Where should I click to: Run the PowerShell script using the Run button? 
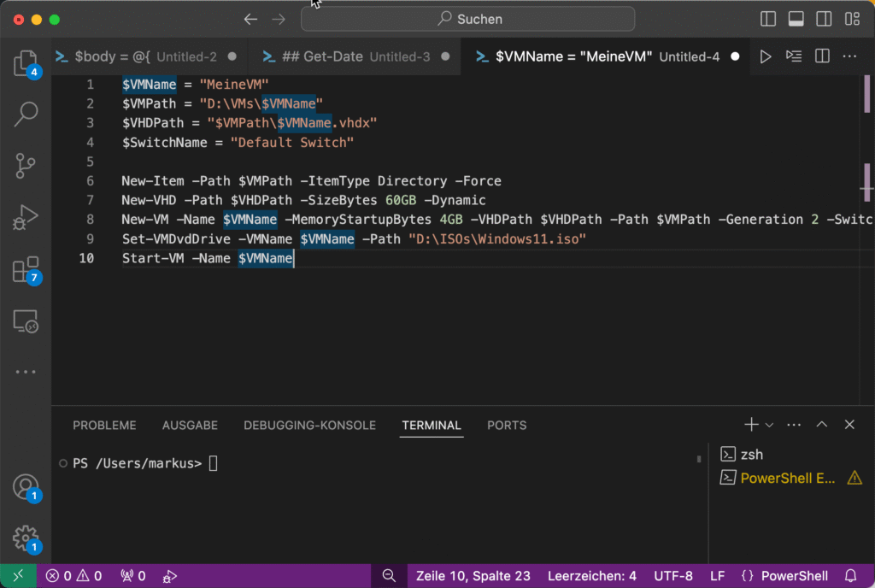[766, 56]
